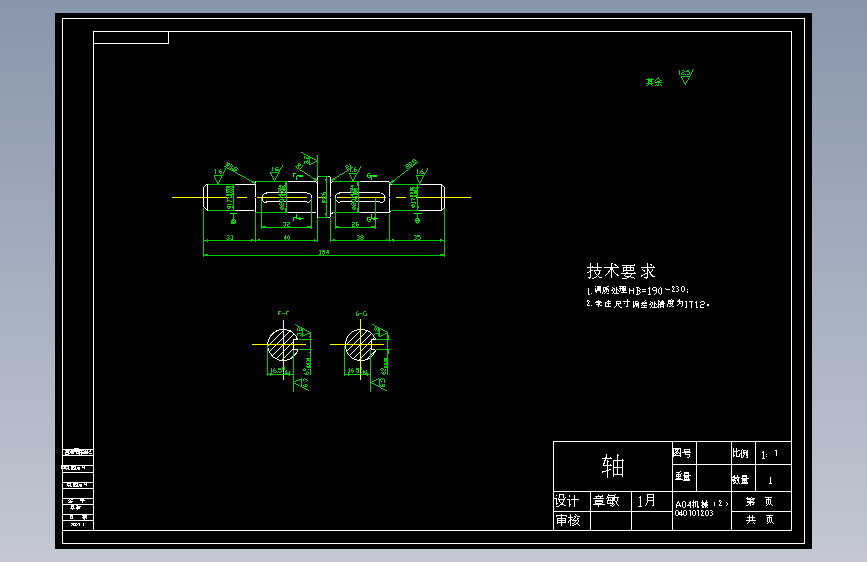The width and height of the screenshot is (867, 562).
Task: Select the hatched F-F cross-section circle
Action: [283, 345]
